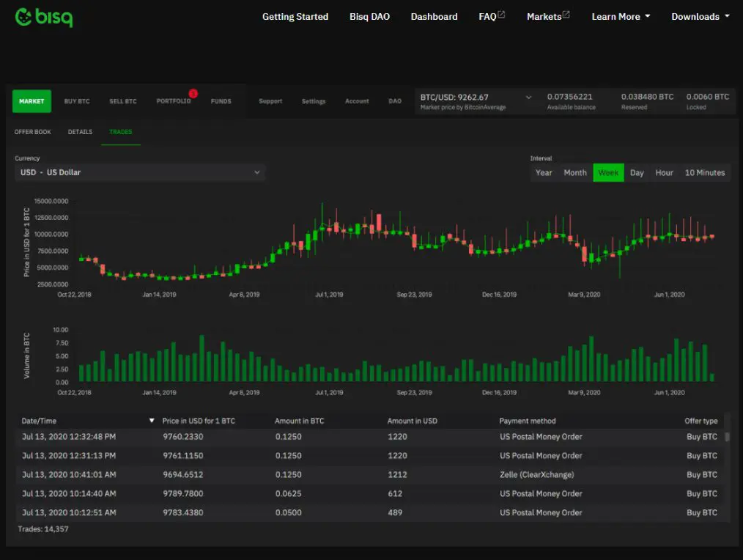This screenshot has width=743, height=560.
Task: Click the Jul 1, 2019 price chart label
Action: [x=329, y=295]
